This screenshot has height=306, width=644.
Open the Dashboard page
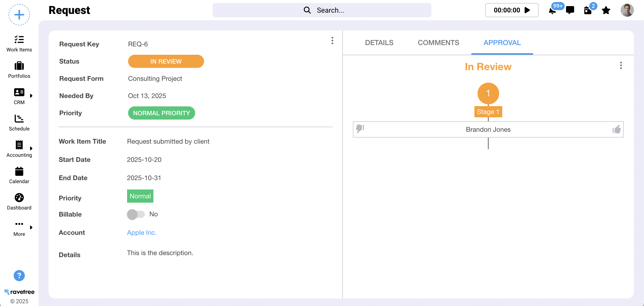[x=19, y=202]
